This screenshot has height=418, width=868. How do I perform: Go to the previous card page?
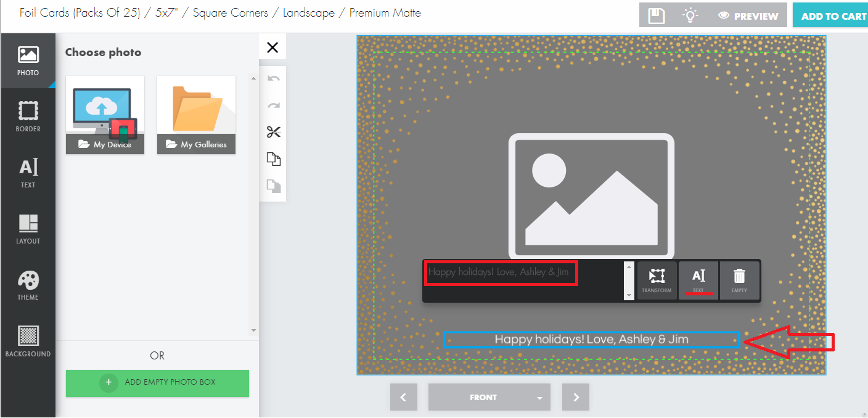click(404, 398)
